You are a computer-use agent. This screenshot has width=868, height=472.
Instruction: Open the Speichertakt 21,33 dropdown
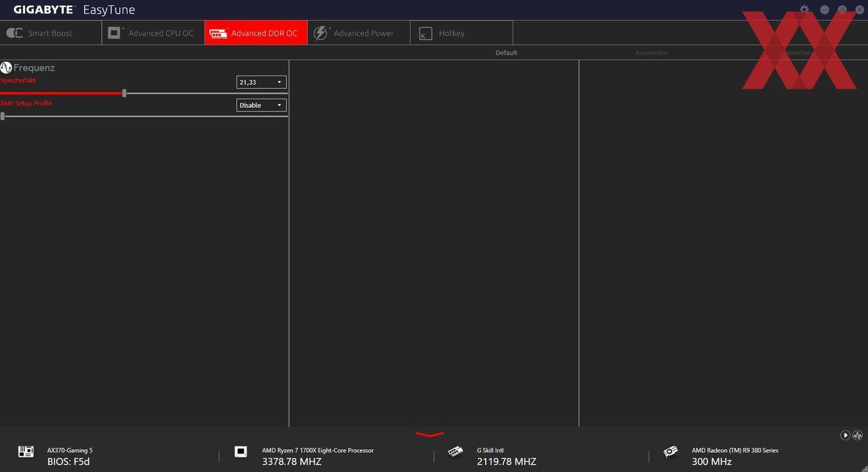pyautogui.click(x=261, y=82)
